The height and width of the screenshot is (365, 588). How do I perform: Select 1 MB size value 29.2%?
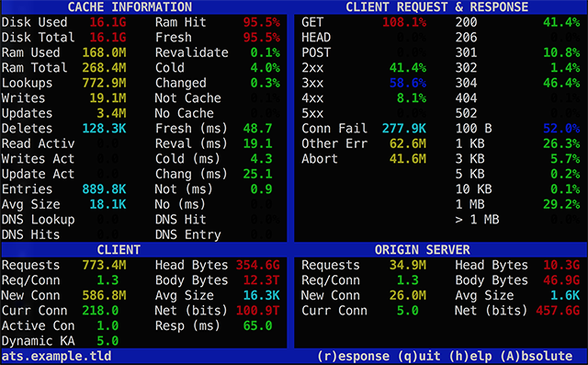(561, 204)
